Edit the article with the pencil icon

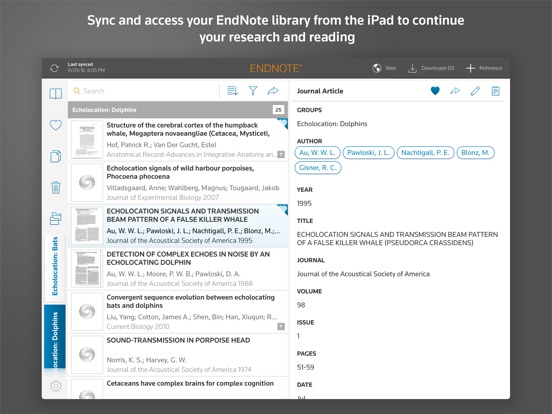click(475, 91)
